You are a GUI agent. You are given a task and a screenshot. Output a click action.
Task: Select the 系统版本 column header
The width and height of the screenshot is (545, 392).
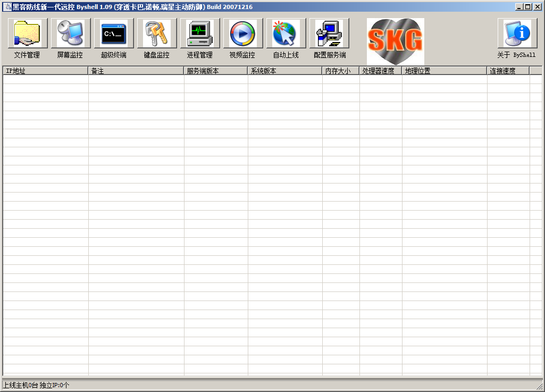[284, 71]
